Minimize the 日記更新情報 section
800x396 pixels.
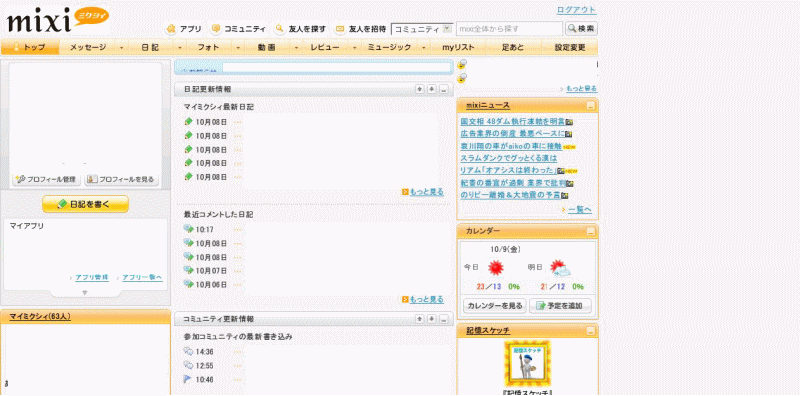443,89
